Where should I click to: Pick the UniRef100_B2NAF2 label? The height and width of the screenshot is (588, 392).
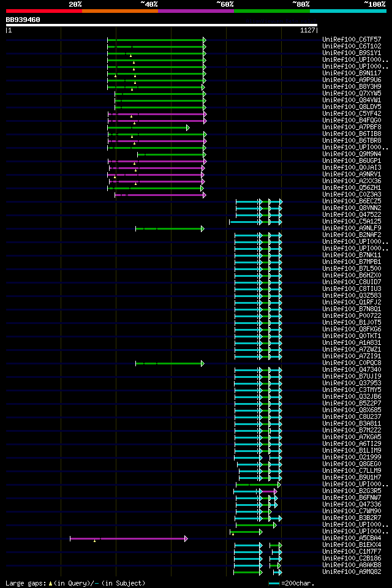pos(352,235)
